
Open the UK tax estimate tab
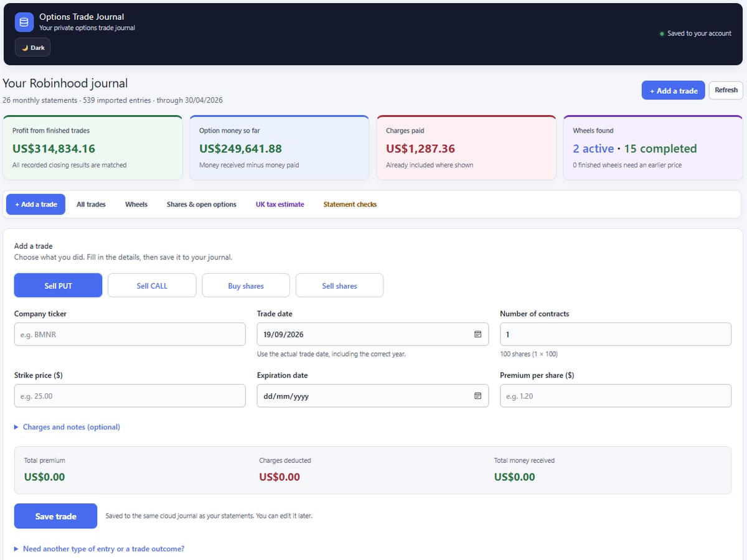click(280, 204)
